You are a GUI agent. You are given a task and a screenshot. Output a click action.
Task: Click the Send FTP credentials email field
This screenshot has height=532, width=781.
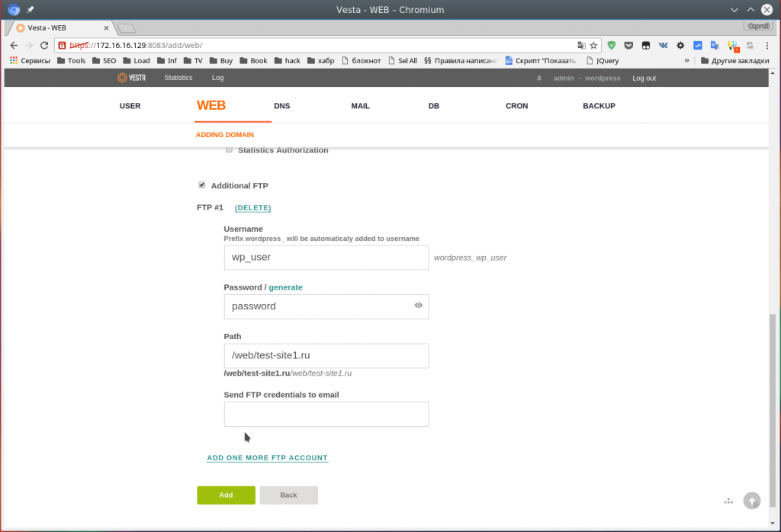pos(326,414)
